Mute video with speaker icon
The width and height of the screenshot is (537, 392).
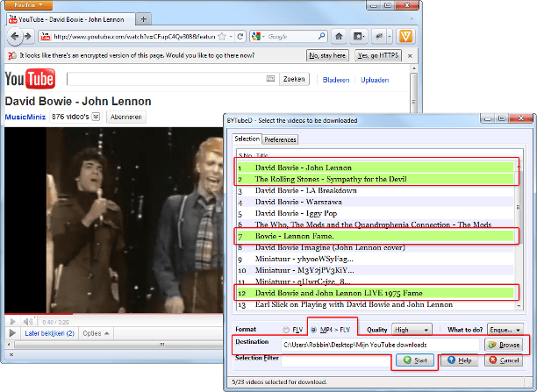(x=29, y=322)
